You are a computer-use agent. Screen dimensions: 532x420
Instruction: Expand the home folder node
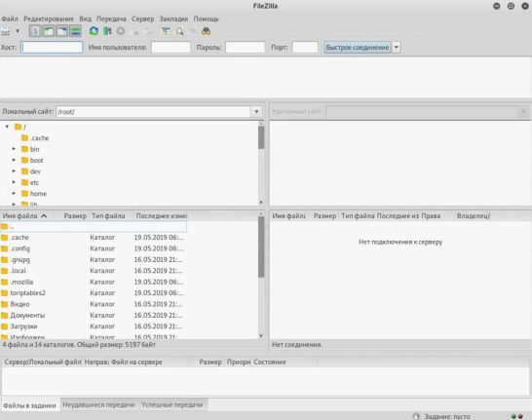tap(14, 193)
